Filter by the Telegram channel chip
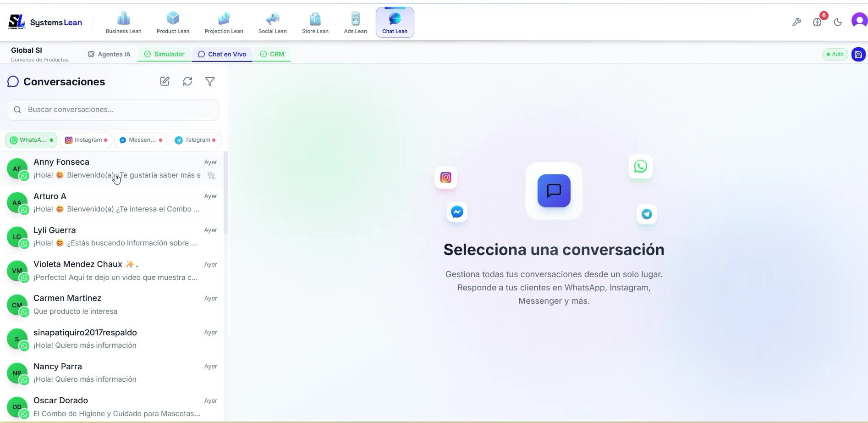The image size is (868, 423). click(x=195, y=140)
